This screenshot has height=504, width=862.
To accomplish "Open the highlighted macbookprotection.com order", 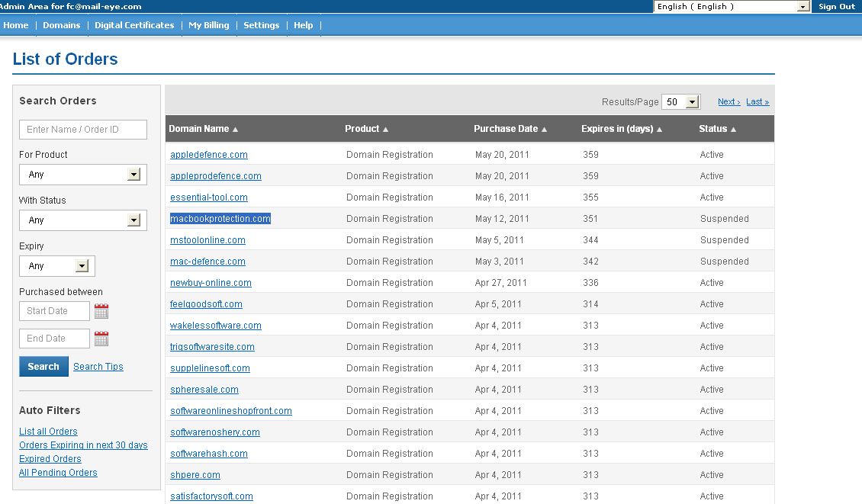I will click(x=220, y=219).
